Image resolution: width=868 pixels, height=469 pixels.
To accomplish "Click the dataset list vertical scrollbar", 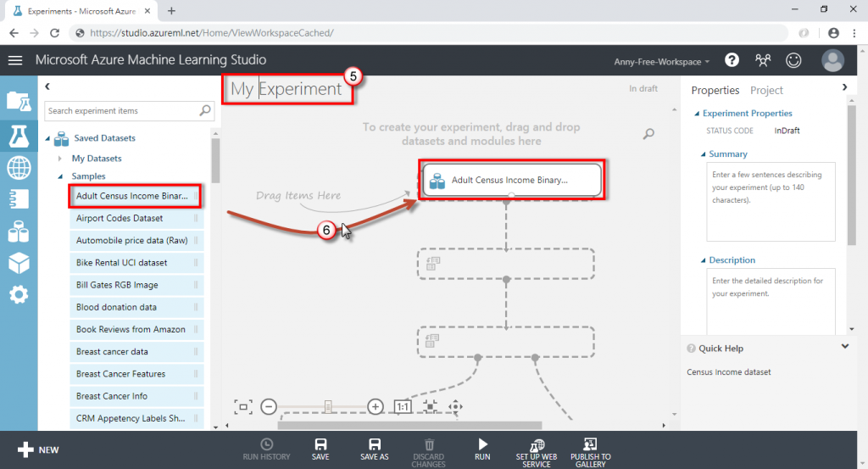I will (215, 160).
